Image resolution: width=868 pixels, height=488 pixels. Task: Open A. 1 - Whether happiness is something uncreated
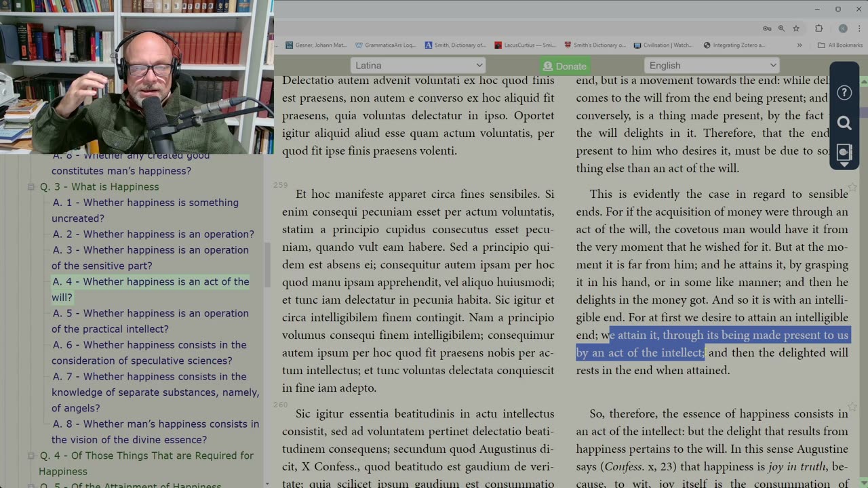[x=145, y=210]
